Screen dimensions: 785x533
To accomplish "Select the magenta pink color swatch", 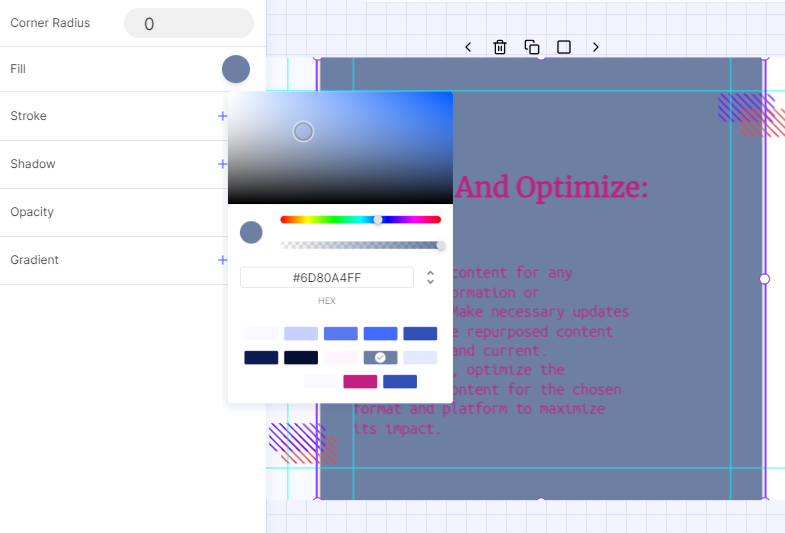I will click(360, 381).
